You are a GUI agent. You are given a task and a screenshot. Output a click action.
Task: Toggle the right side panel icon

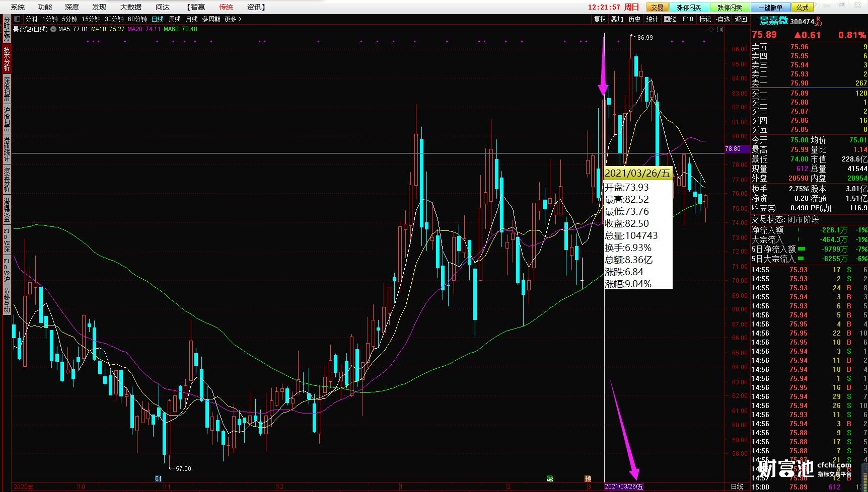coord(720,29)
